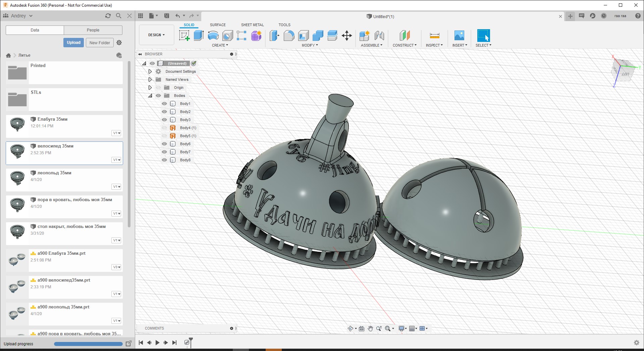Click the Upload progress bar
The height and width of the screenshot is (351, 644).
click(88, 344)
